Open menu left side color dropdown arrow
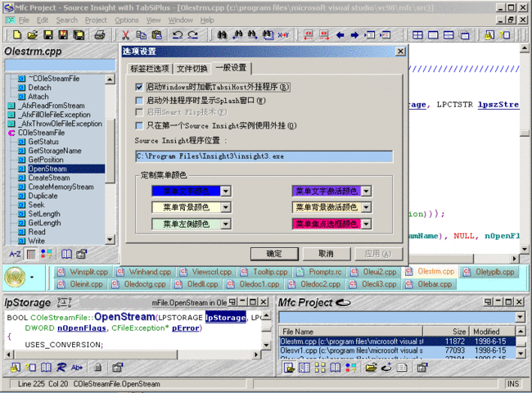 pyautogui.click(x=226, y=224)
